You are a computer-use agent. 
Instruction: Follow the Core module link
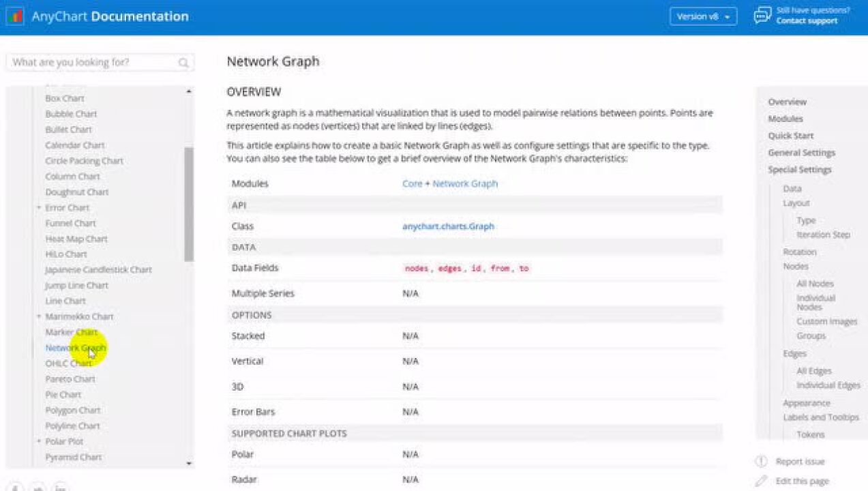(410, 183)
